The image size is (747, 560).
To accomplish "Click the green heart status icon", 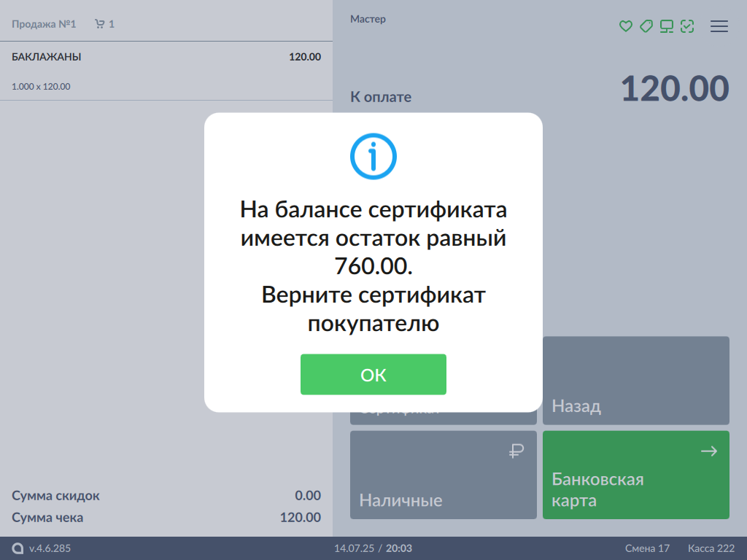I will pyautogui.click(x=625, y=26).
